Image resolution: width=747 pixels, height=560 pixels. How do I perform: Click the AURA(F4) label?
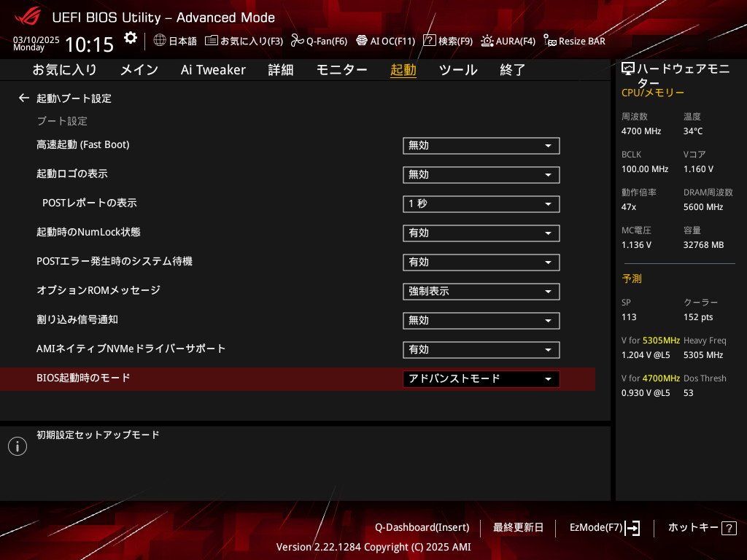(x=516, y=41)
